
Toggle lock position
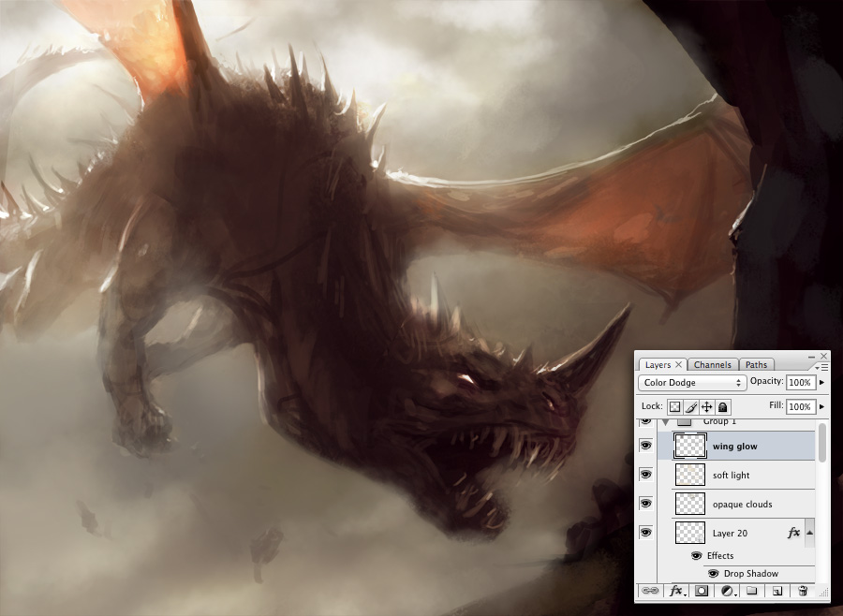[707, 407]
